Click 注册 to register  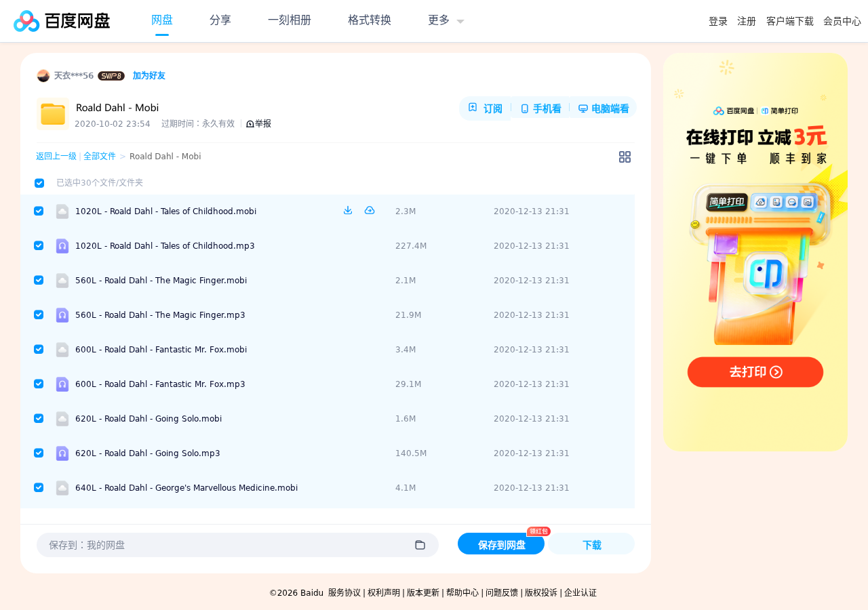click(747, 22)
